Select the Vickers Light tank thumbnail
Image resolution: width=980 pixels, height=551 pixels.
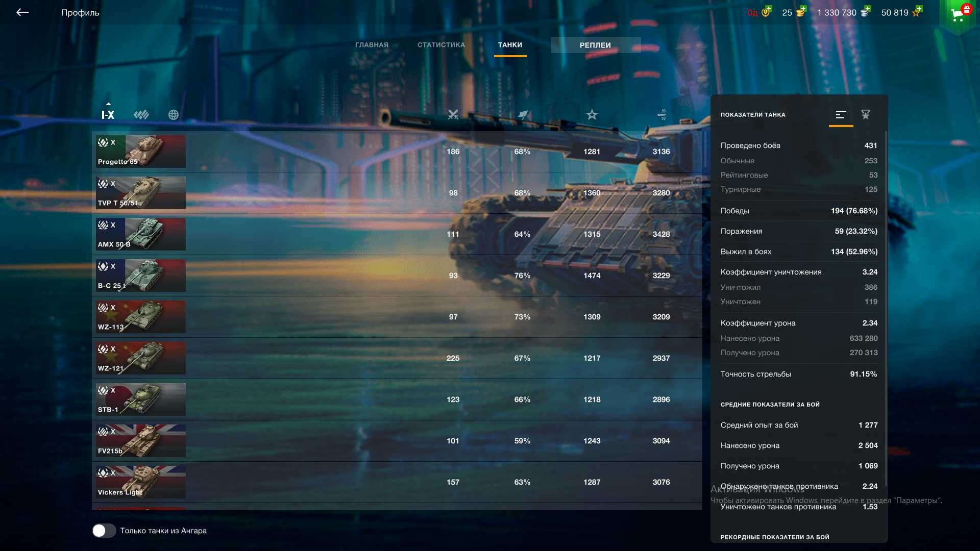click(141, 482)
